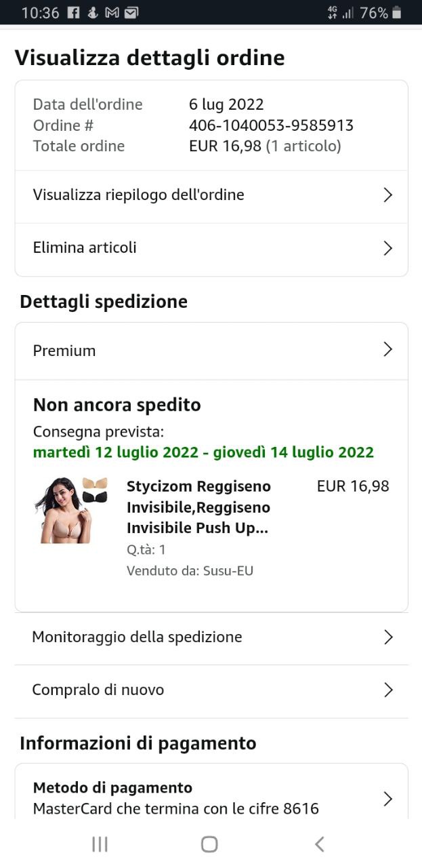Open the product thumbnail of the invisible bra

(x=71, y=510)
